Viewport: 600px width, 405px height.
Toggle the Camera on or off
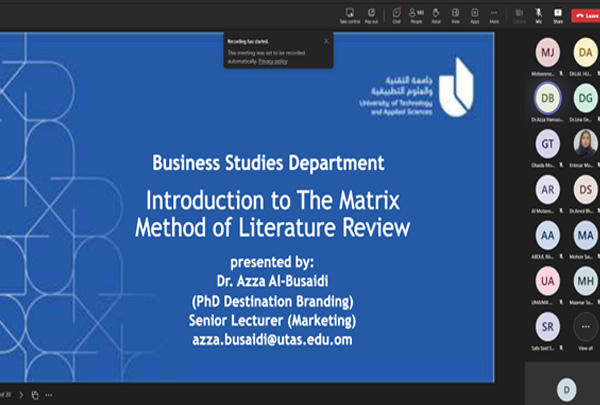point(519,14)
